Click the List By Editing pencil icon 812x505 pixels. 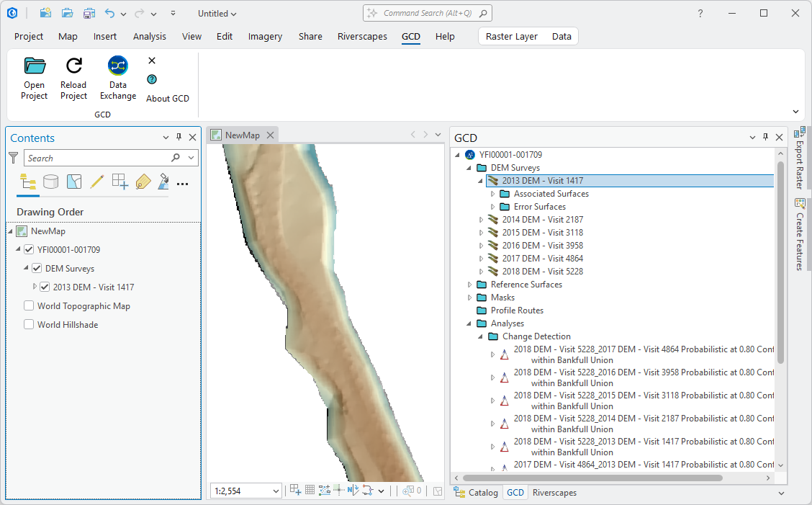click(97, 182)
